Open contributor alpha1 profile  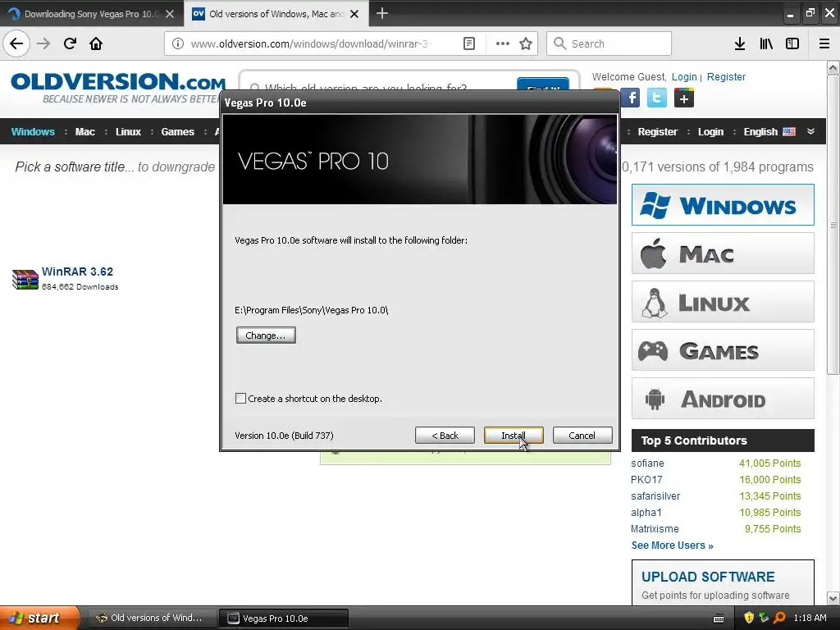click(x=646, y=513)
